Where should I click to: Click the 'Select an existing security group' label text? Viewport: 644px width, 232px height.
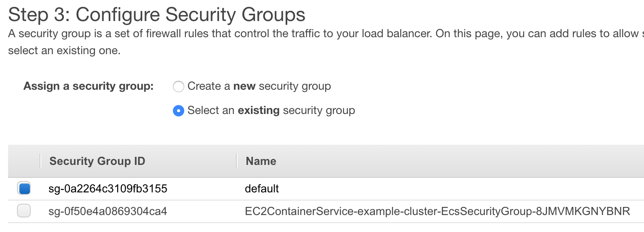[x=271, y=110]
